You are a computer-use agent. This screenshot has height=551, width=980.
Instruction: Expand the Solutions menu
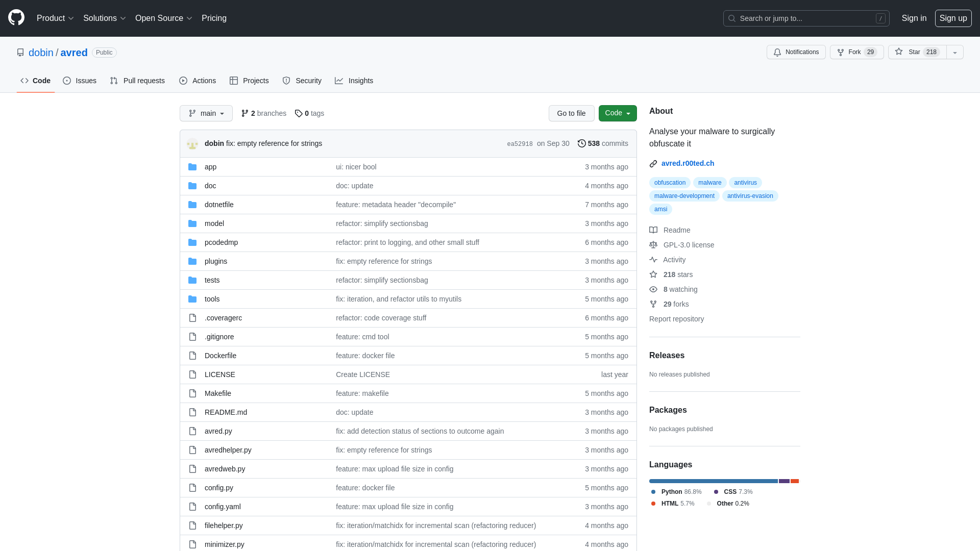(105, 18)
